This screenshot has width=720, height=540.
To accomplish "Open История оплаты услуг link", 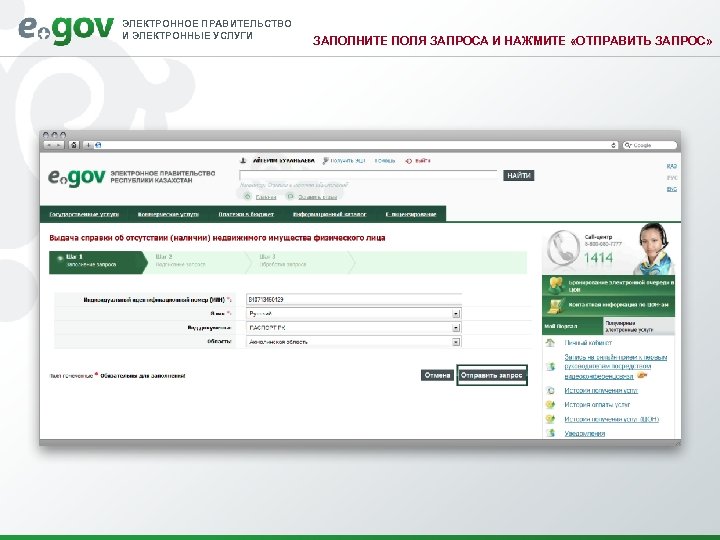I will pos(597,405).
